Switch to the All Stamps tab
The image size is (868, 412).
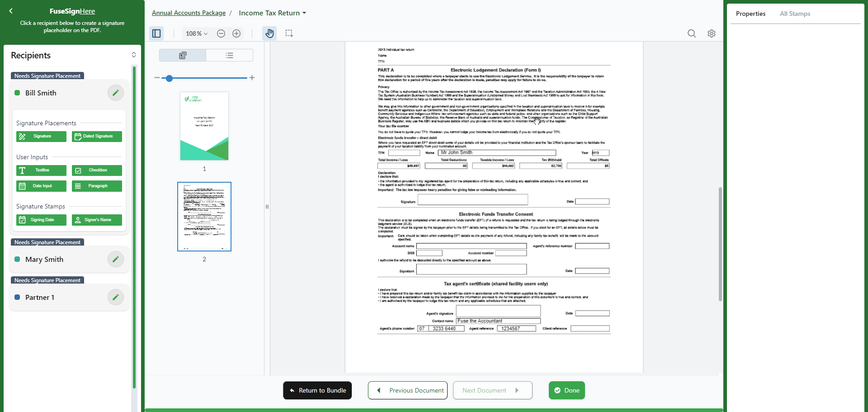[x=795, y=14]
